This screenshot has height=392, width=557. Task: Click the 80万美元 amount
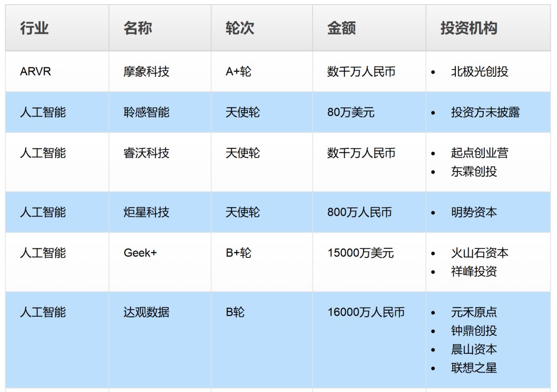click(351, 112)
